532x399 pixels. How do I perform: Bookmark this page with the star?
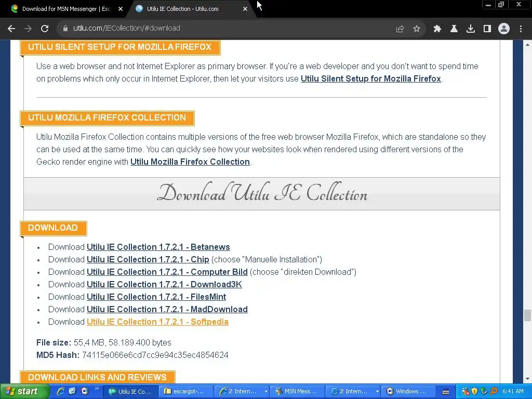(x=417, y=29)
